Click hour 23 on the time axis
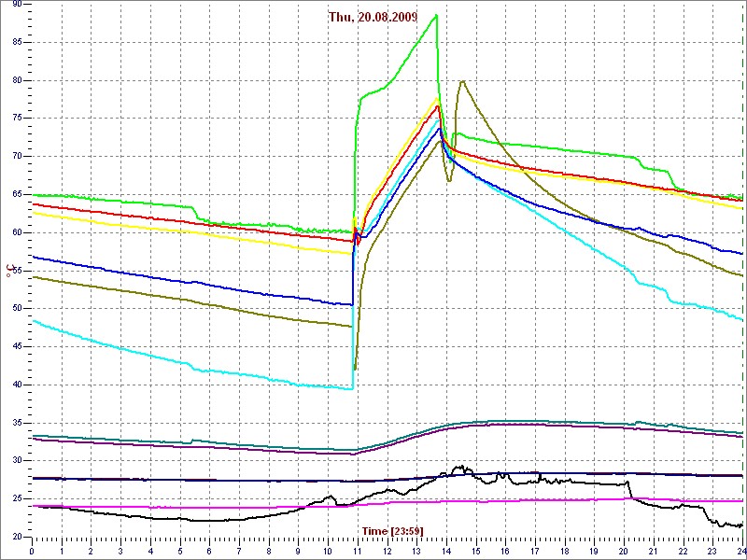Viewport: 747px width, 560px height. (x=712, y=551)
